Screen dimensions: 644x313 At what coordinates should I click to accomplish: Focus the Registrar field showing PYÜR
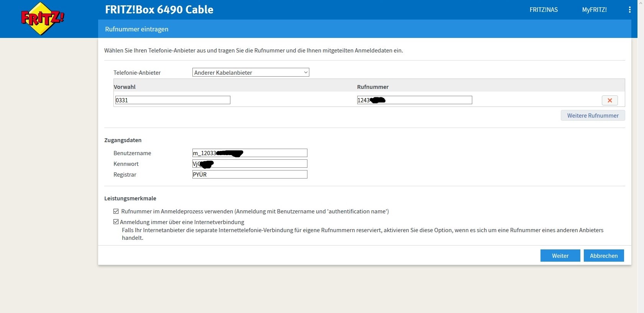coord(250,175)
